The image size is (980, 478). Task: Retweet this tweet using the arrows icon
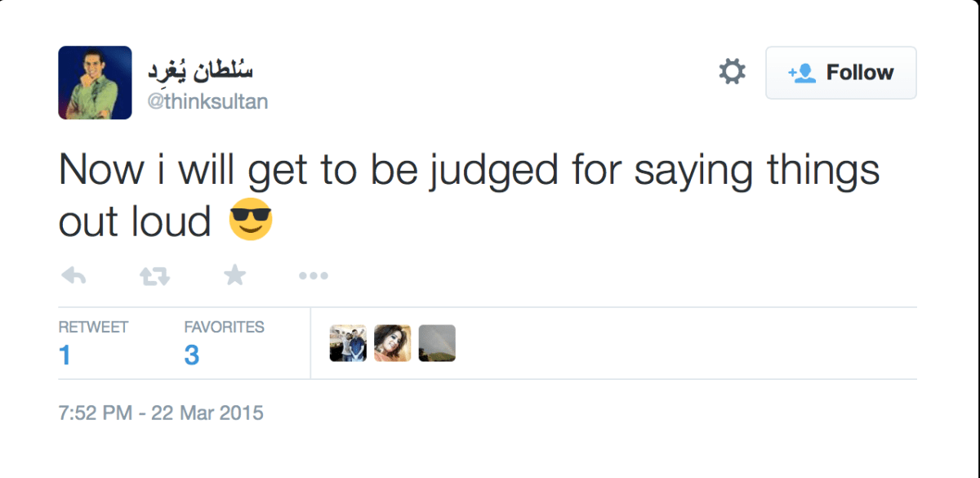point(154,277)
